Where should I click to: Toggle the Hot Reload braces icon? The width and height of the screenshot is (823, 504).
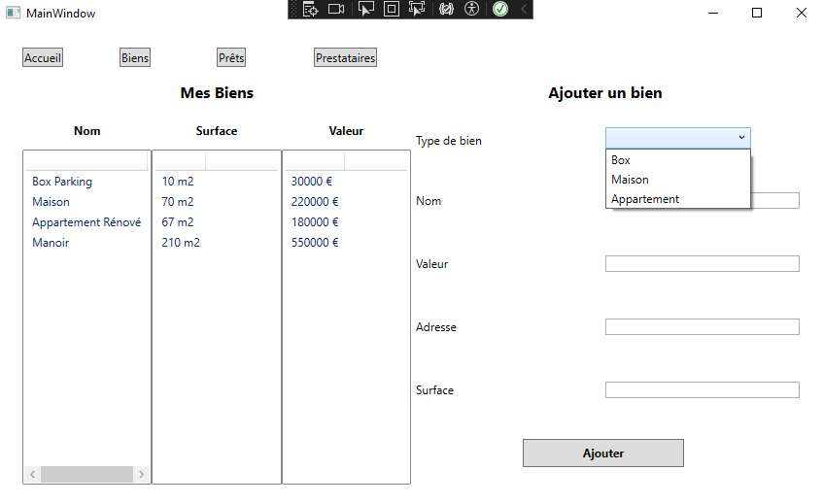tap(447, 9)
